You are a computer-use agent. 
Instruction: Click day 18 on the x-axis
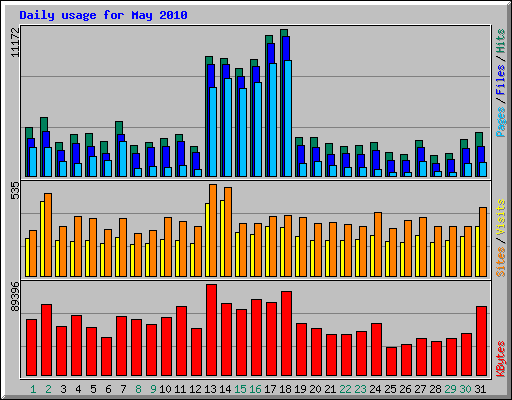coord(285,389)
